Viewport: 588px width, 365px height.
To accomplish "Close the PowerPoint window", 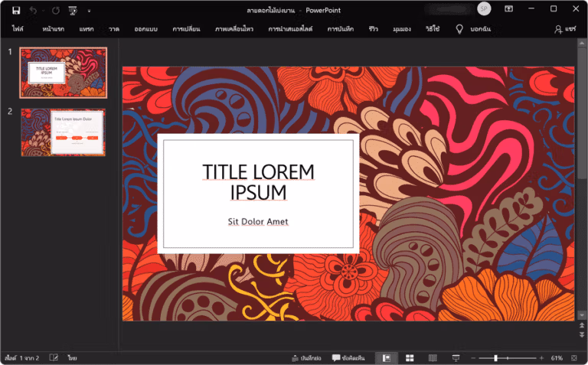I will tap(576, 8).
